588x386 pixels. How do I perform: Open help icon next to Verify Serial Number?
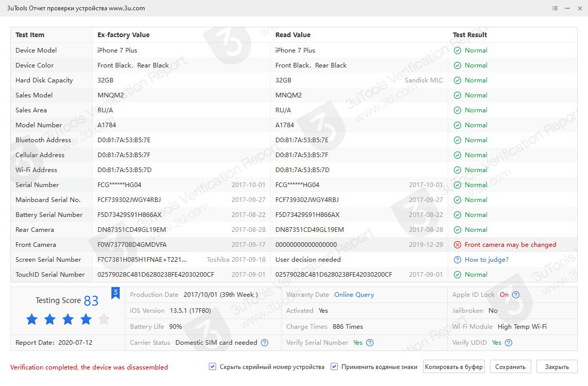[370, 343]
